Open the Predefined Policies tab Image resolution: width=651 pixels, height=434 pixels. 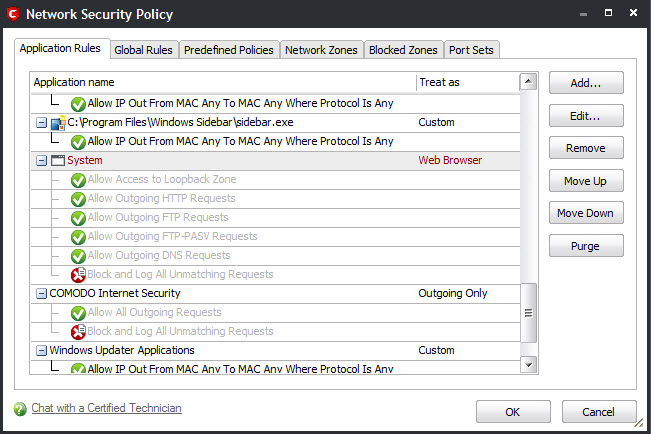[229, 50]
